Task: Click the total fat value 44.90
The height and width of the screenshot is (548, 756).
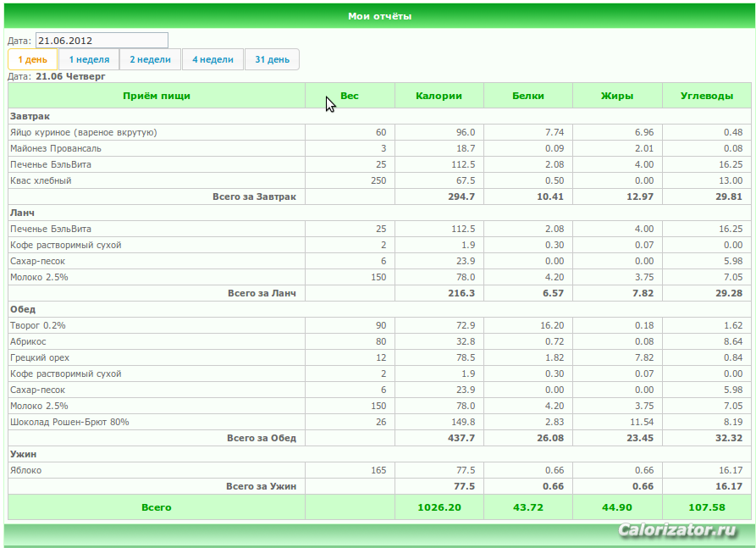Action: [x=617, y=507]
